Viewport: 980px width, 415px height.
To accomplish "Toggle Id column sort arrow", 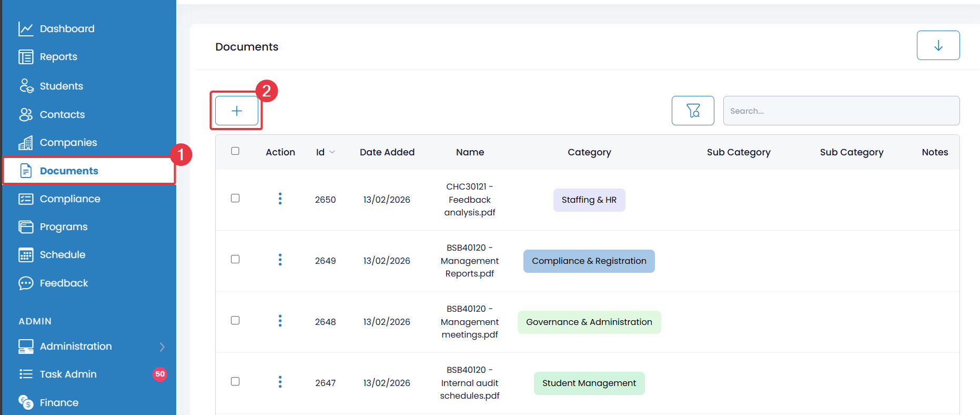I will [332, 152].
